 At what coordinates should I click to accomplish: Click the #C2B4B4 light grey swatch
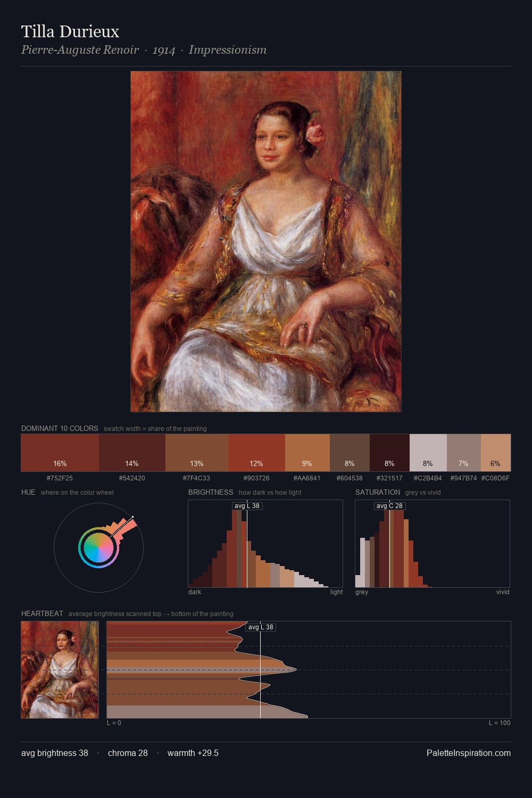pos(428,453)
